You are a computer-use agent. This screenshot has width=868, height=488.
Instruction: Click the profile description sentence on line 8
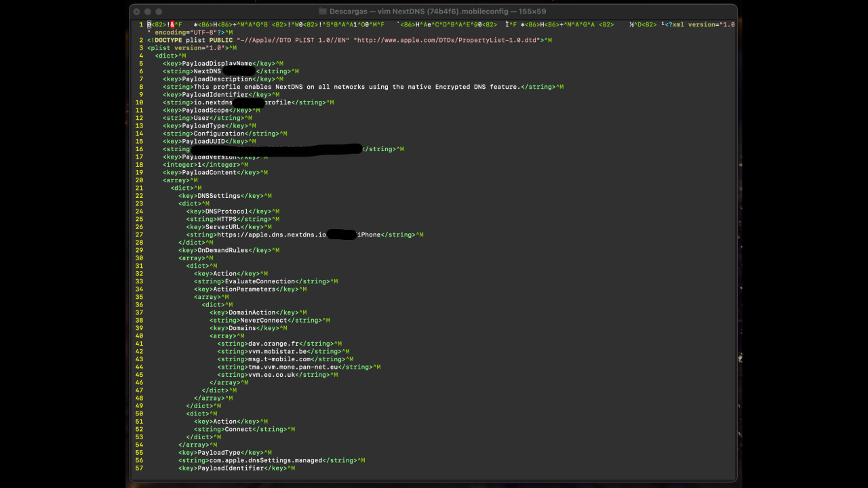tap(357, 87)
